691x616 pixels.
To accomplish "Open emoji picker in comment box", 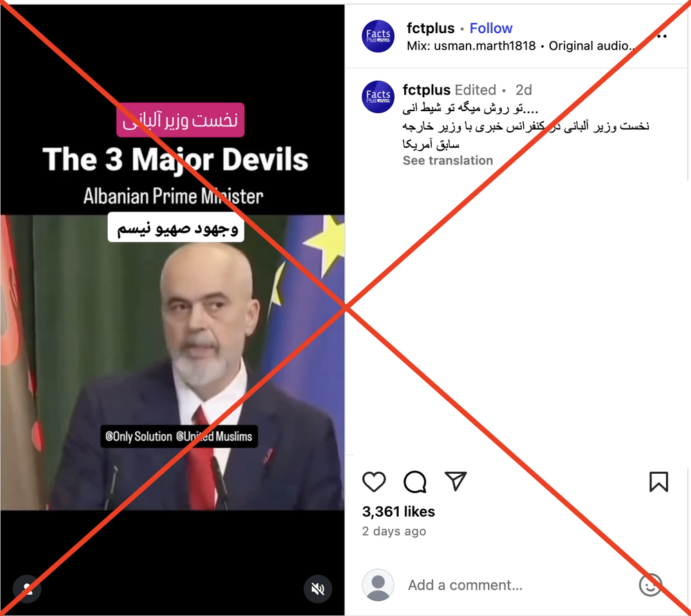I will point(650,585).
